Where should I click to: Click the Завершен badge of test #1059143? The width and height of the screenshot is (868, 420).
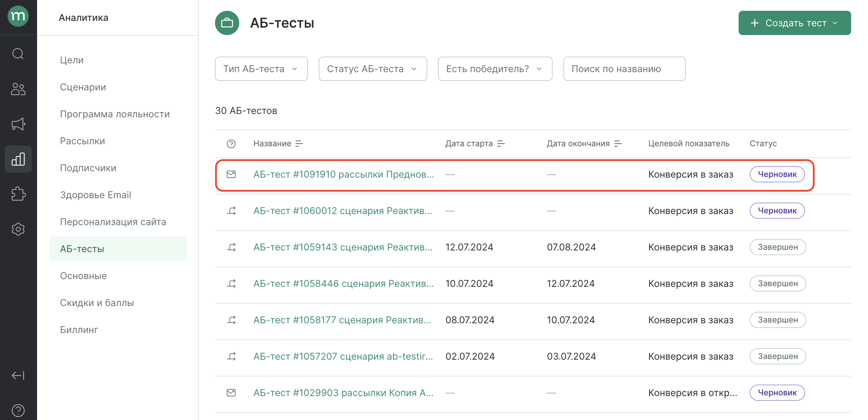(778, 247)
